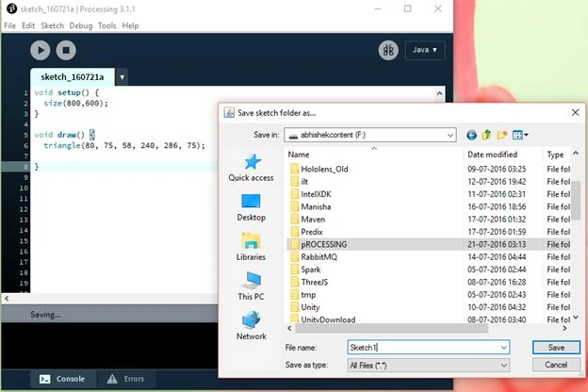Open Libraries from the sidebar
Viewport: 588px width, 392px height.
tap(251, 247)
